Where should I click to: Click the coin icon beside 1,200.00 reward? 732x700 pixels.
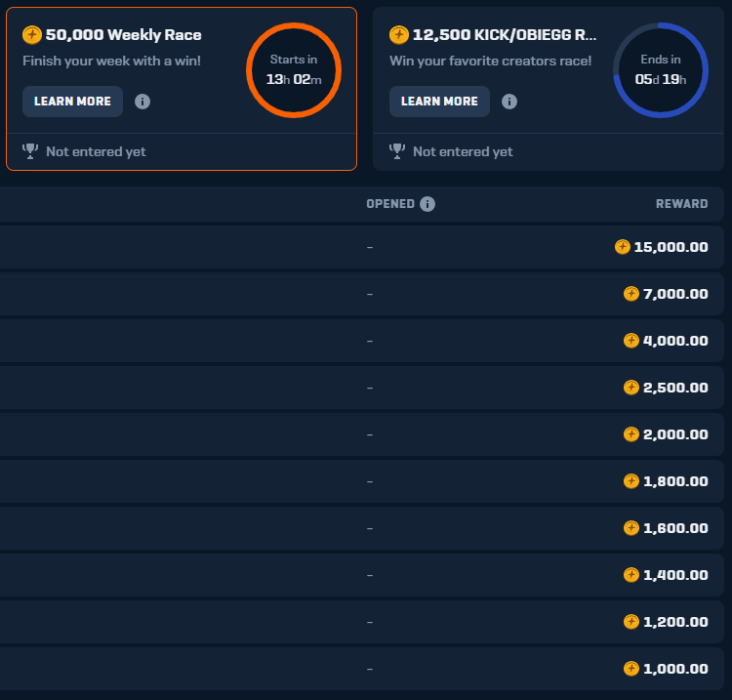click(631, 622)
